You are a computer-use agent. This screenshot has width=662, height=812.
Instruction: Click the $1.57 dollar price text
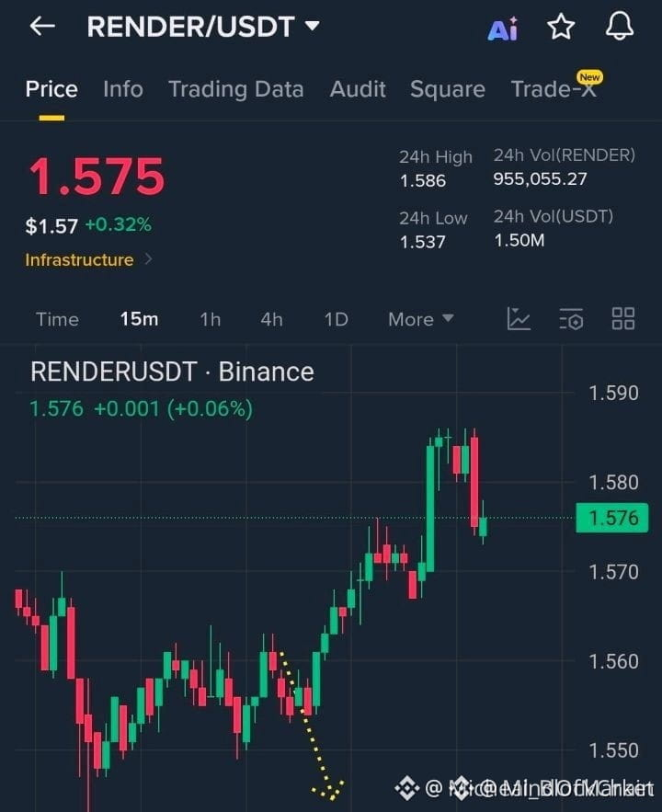pyautogui.click(x=51, y=226)
